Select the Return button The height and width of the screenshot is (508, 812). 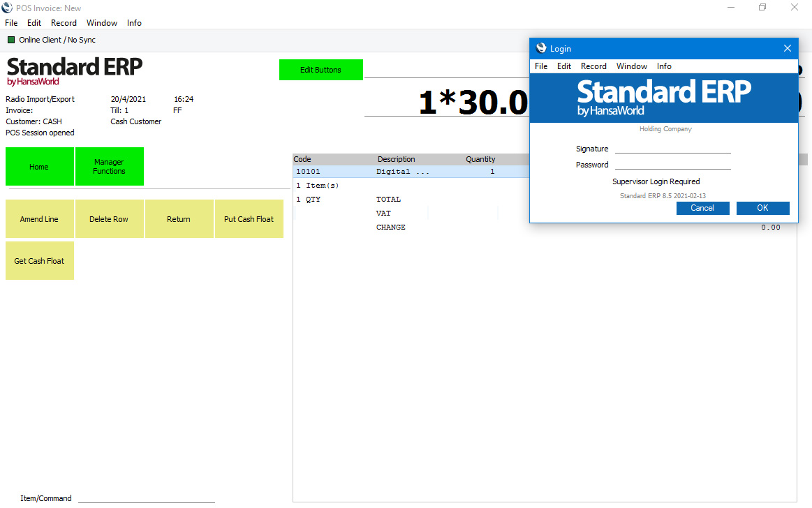(179, 219)
